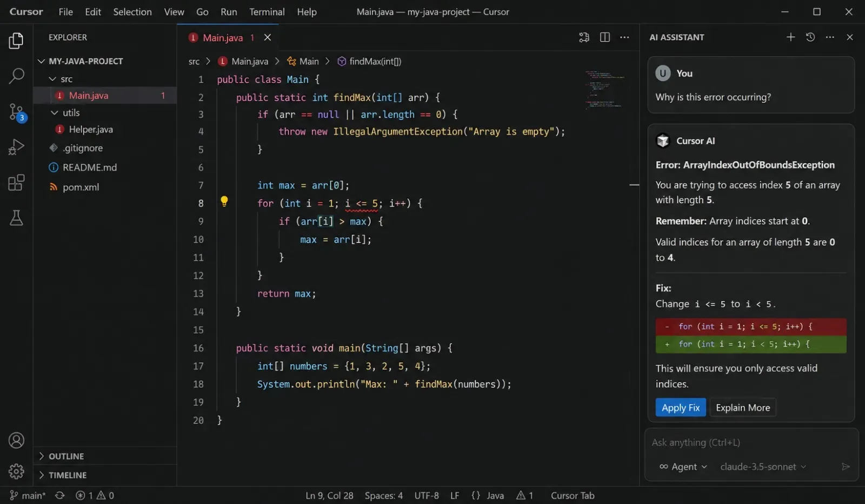Click Java language braces icon in status bar
The image size is (865, 504).
pos(476,495)
